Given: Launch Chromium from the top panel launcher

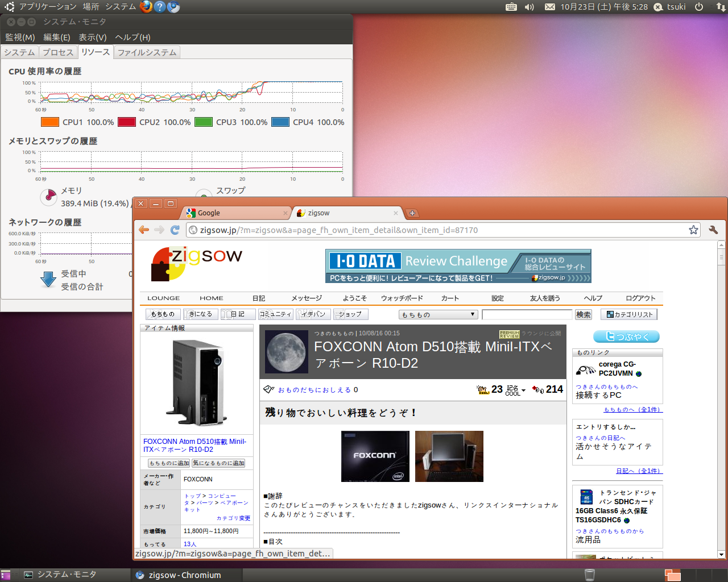Looking at the screenshot, I should click(173, 7).
